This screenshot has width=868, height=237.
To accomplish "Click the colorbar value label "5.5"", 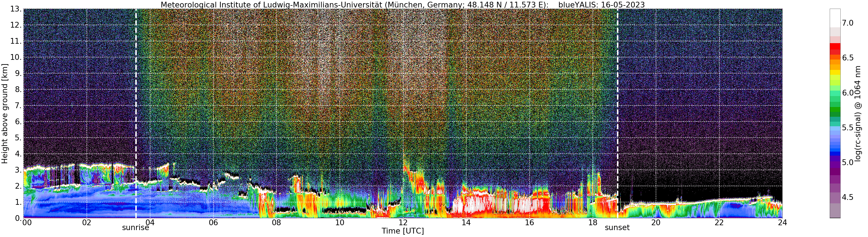I will [848, 128].
